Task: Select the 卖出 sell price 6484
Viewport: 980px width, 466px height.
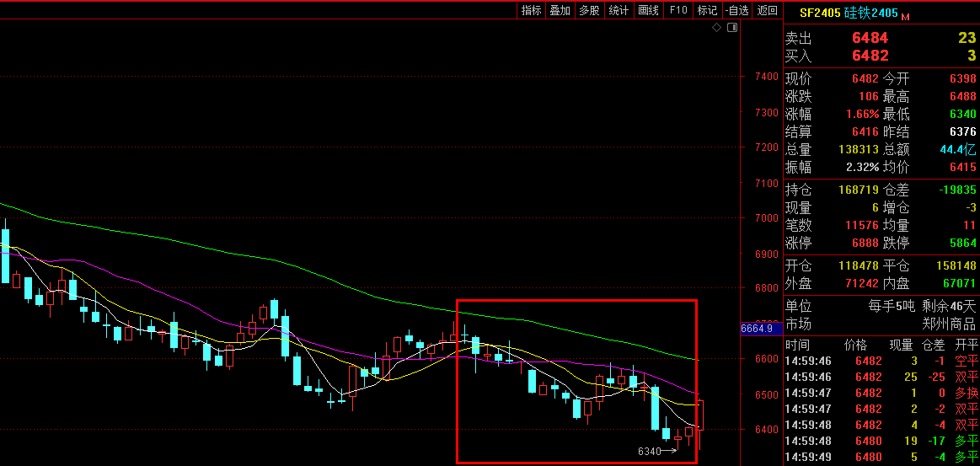Action: pyautogui.click(x=870, y=38)
